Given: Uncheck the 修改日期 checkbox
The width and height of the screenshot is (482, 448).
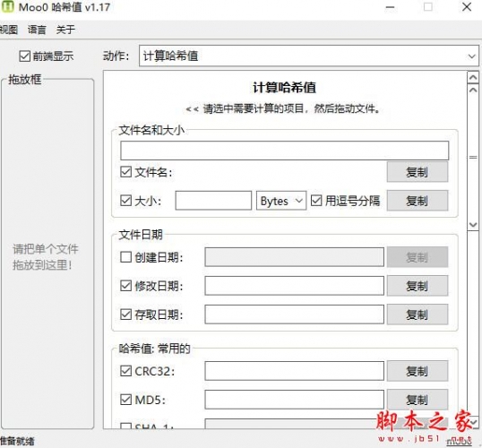Looking at the screenshot, I should [125, 286].
